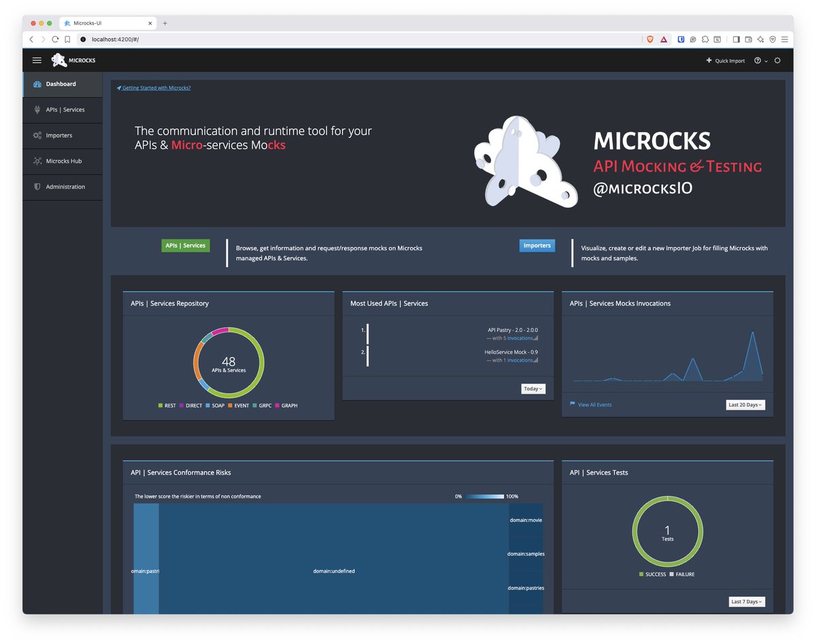Click bar-chart icon next to 1 invocations
Screen dimensions: 816x644
536,360
